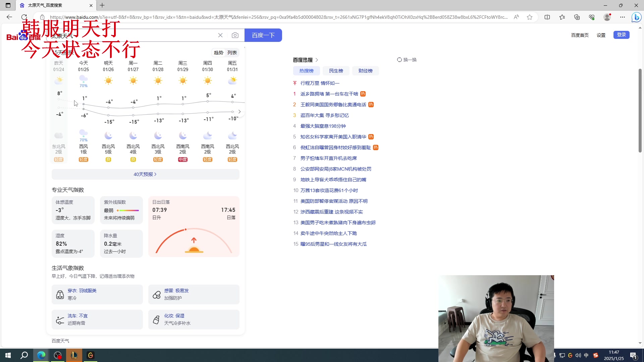Image resolution: width=644 pixels, height=362 pixels.
Task: Expand forecast days with right arrow
Action: [239, 112]
